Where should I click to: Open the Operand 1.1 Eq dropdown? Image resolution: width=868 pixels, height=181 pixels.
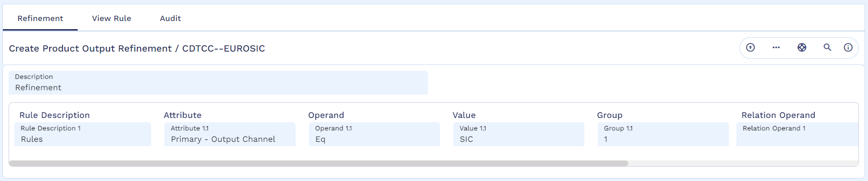point(374,134)
